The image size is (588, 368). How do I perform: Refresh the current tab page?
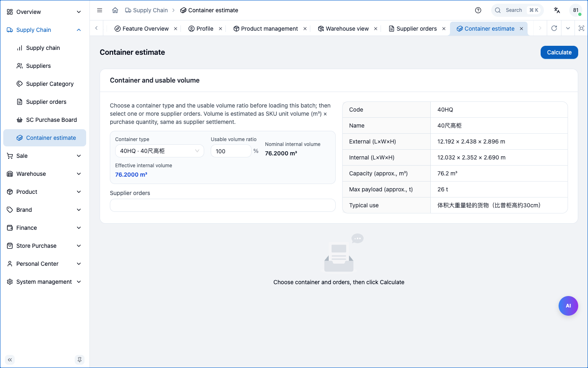554,28
